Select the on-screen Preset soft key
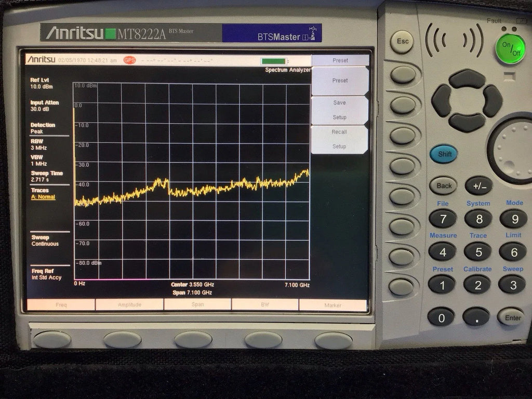This screenshot has width=532, height=399. [340, 81]
